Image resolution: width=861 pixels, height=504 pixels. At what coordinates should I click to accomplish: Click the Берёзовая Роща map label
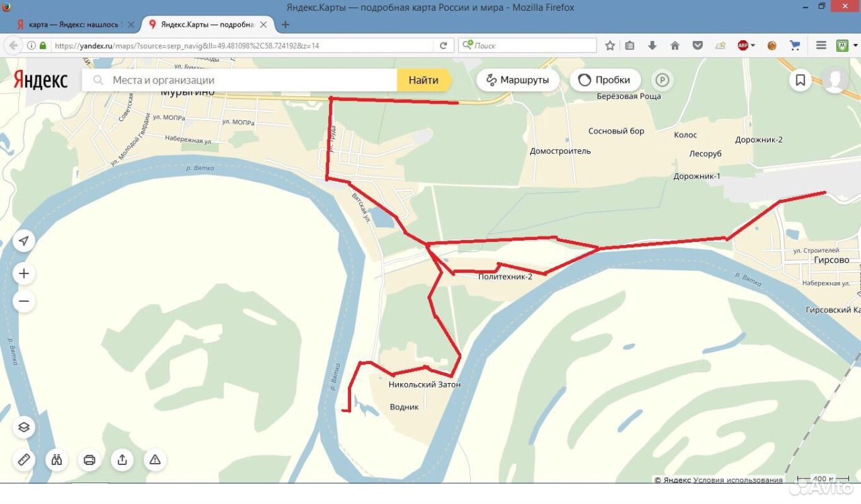[629, 96]
